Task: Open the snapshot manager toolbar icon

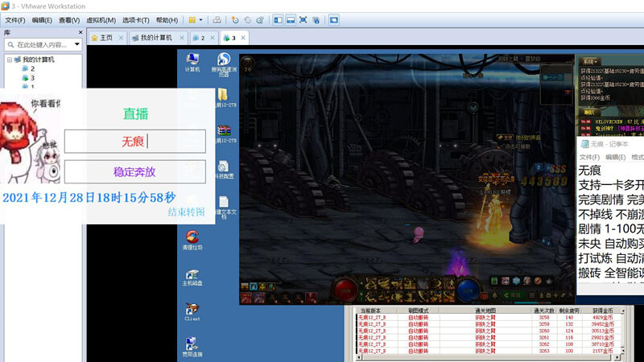Action: pyautogui.click(x=259, y=19)
